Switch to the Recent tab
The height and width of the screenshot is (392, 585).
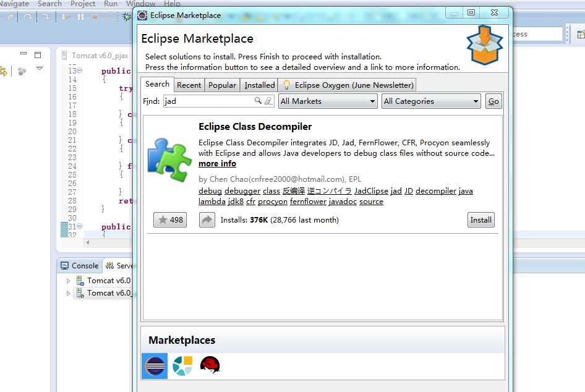click(x=189, y=85)
